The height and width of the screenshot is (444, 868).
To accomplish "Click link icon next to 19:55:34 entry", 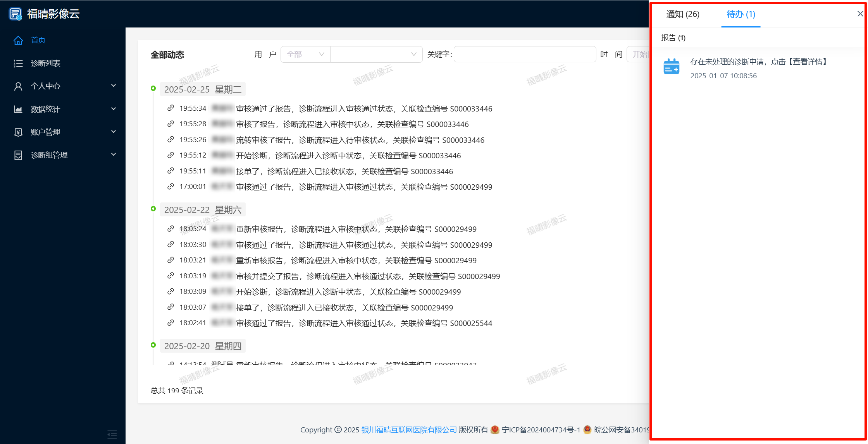I will (170, 108).
